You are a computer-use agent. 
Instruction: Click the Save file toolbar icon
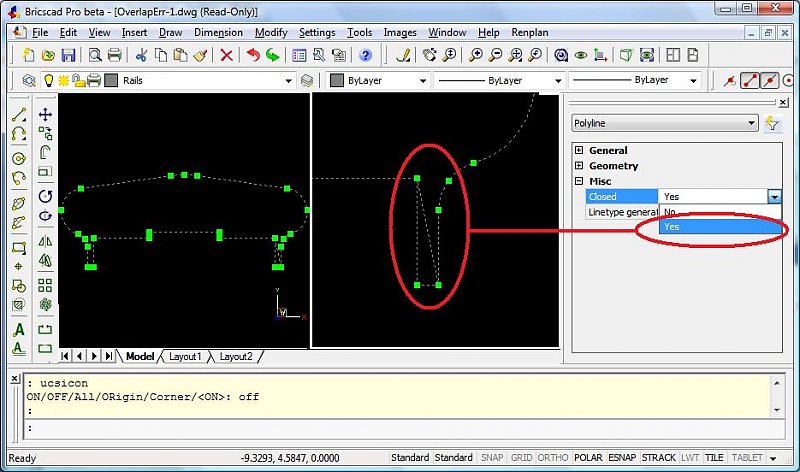point(68,56)
